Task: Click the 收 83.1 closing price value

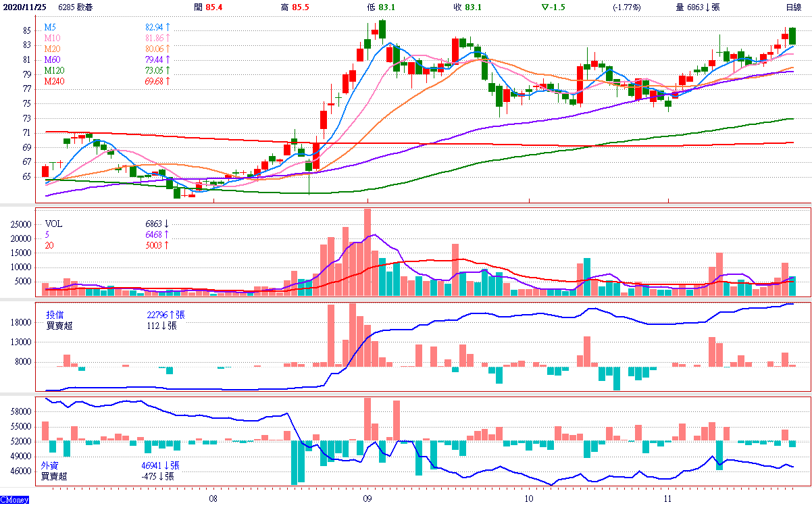Action: click(x=473, y=7)
